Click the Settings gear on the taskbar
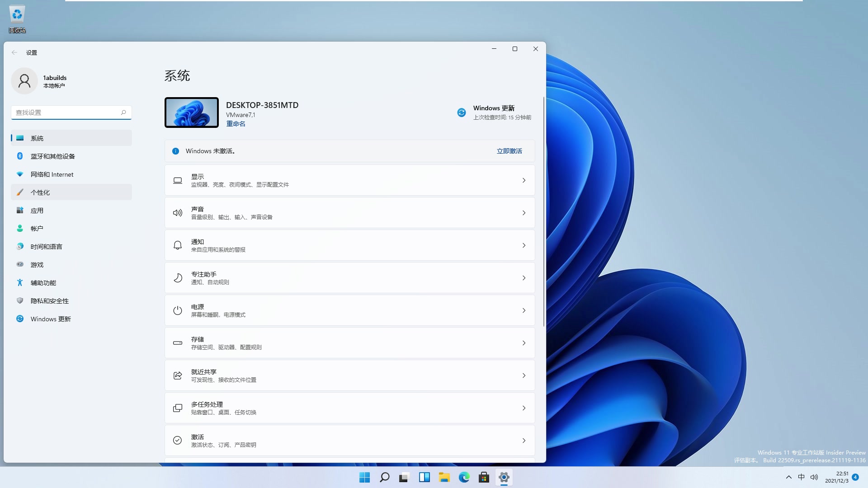868x488 pixels. click(504, 477)
